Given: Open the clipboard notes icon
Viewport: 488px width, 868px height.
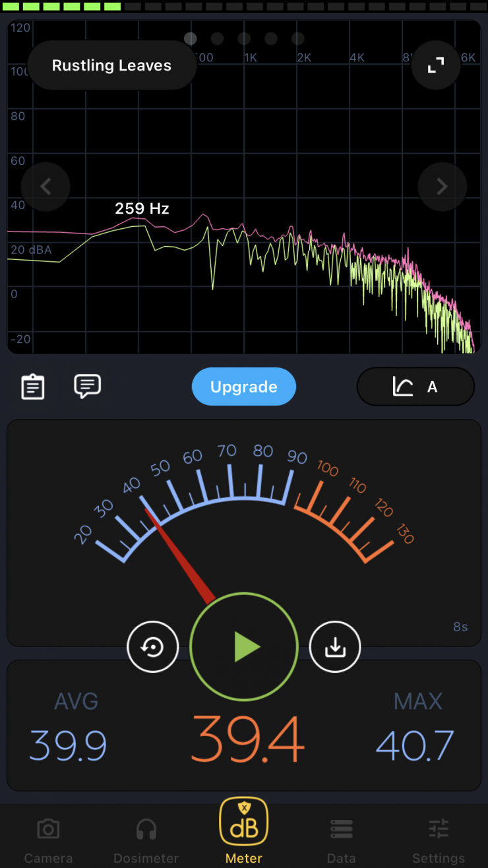Looking at the screenshot, I should tap(33, 387).
